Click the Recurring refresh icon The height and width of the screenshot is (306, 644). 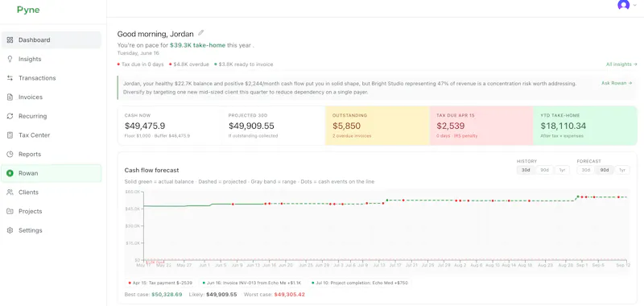pyautogui.click(x=10, y=116)
